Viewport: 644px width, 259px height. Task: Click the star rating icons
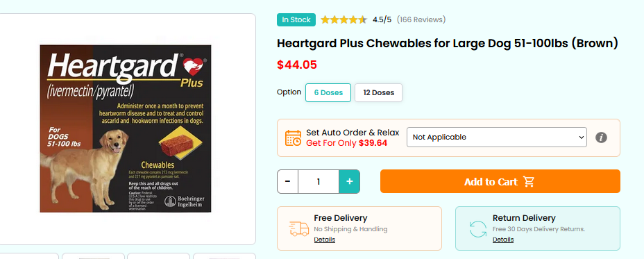click(344, 19)
